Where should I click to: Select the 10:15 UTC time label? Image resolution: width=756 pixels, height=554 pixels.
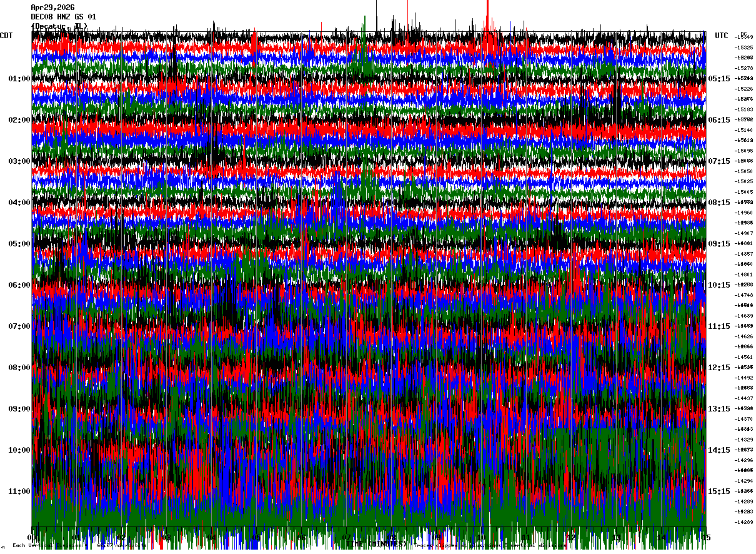(x=719, y=285)
